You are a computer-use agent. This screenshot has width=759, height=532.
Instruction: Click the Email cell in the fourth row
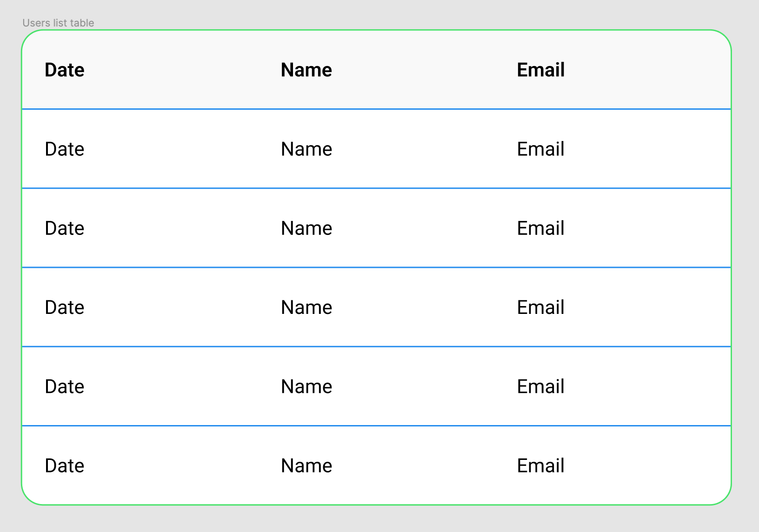[540, 386]
